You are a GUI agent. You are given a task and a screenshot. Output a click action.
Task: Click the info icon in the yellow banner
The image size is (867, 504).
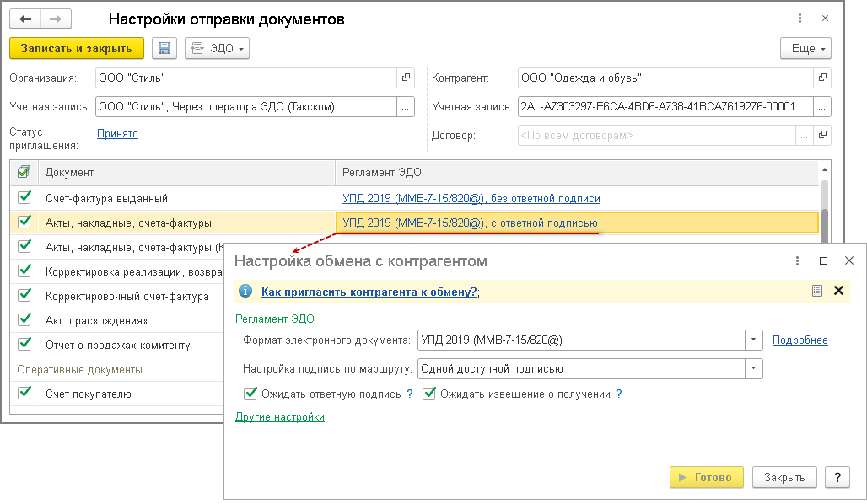(245, 292)
